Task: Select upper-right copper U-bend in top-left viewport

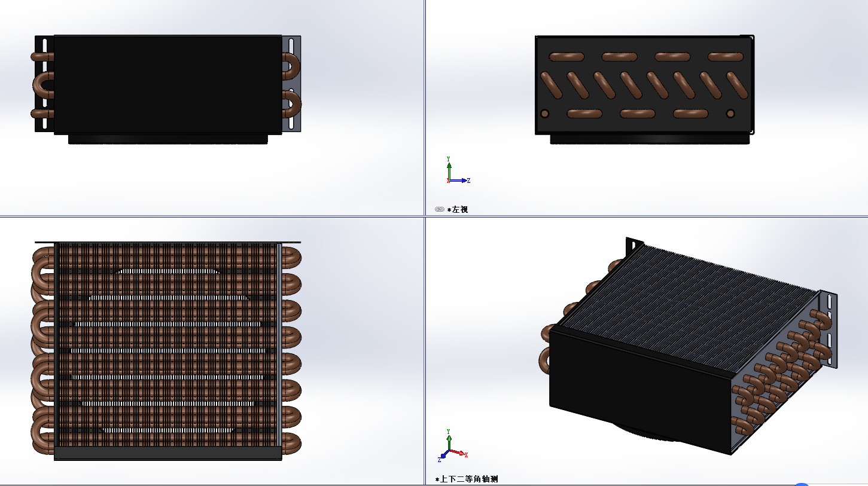Action: point(293,66)
